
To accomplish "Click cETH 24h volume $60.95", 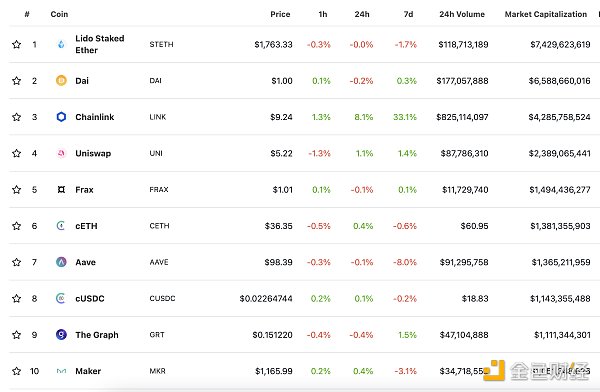I will (x=474, y=226).
